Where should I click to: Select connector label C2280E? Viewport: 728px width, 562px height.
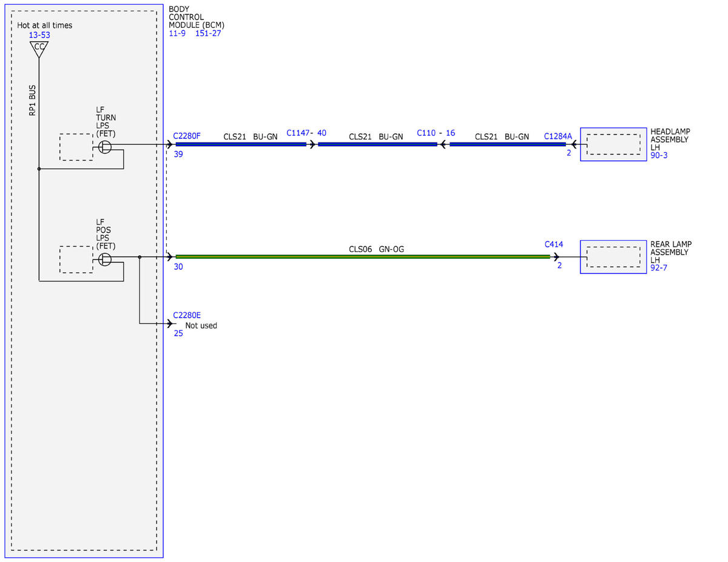click(x=187, y=315)
